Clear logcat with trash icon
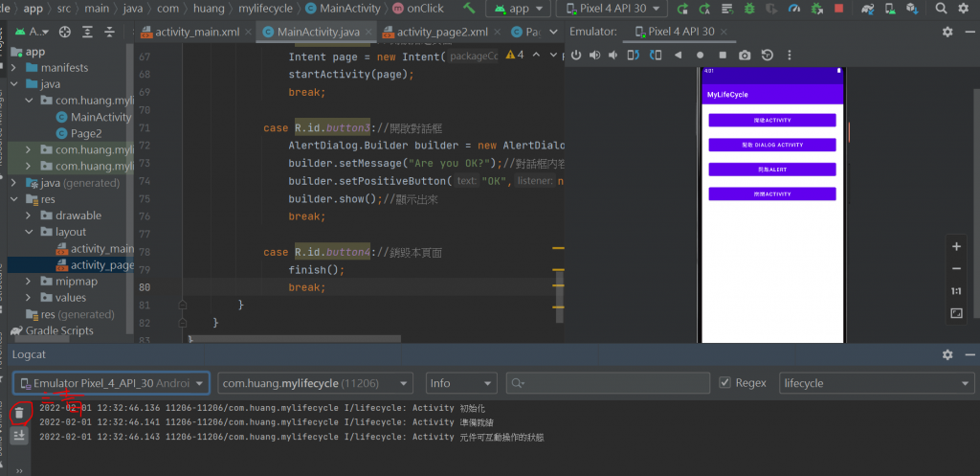This screenshot has height=476, width=980. click(19, 414)
